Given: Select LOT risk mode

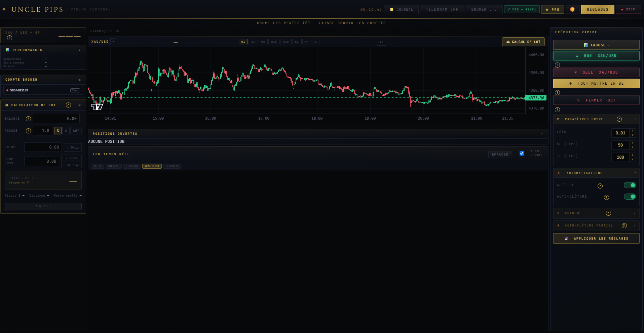Looking at the screenshot, I should (x=76, y=131).
